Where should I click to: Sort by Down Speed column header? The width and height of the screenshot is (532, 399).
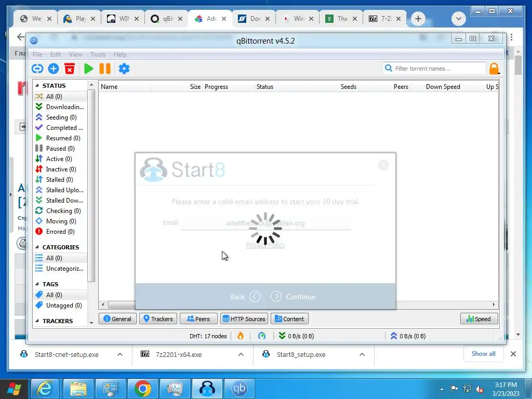pyautogui.click(x=436, y=87)
